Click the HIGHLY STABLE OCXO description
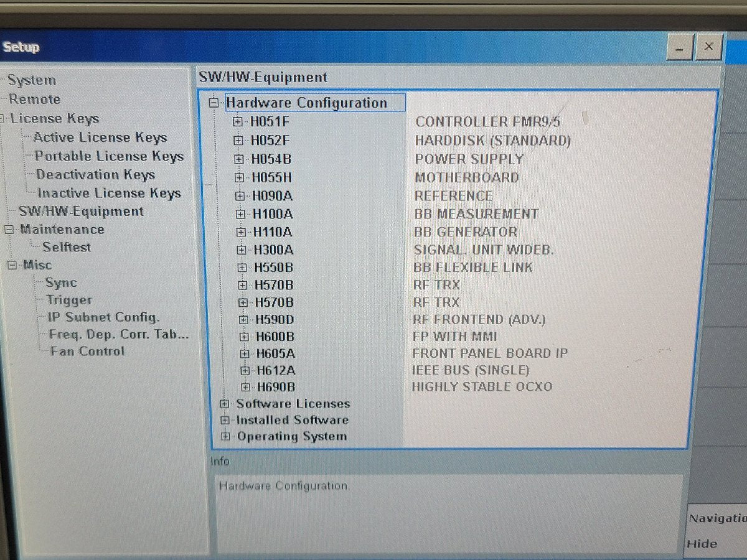The image size is (747, 560). [x=482, y=387]
